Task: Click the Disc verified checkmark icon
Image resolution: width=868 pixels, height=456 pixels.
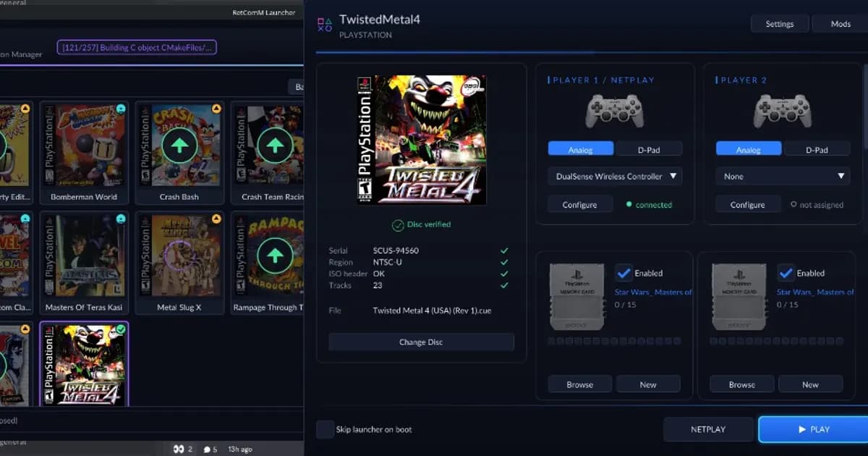Action: coord(396,225)
